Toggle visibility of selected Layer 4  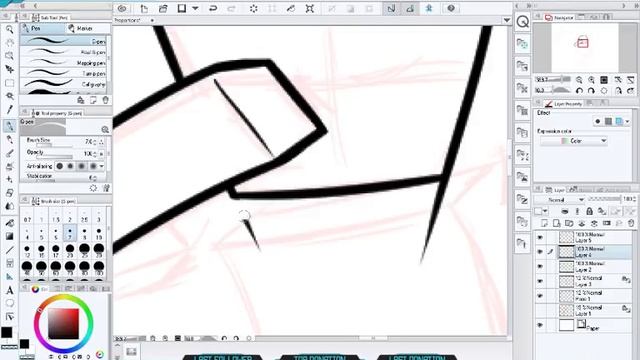coord(540,252)
